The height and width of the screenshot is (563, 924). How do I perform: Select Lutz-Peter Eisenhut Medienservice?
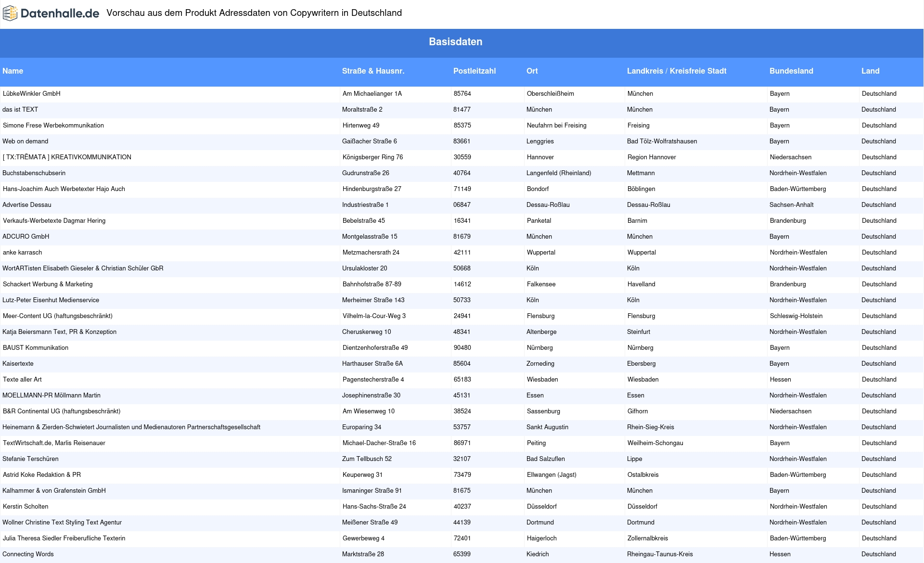tap(51, 300)
